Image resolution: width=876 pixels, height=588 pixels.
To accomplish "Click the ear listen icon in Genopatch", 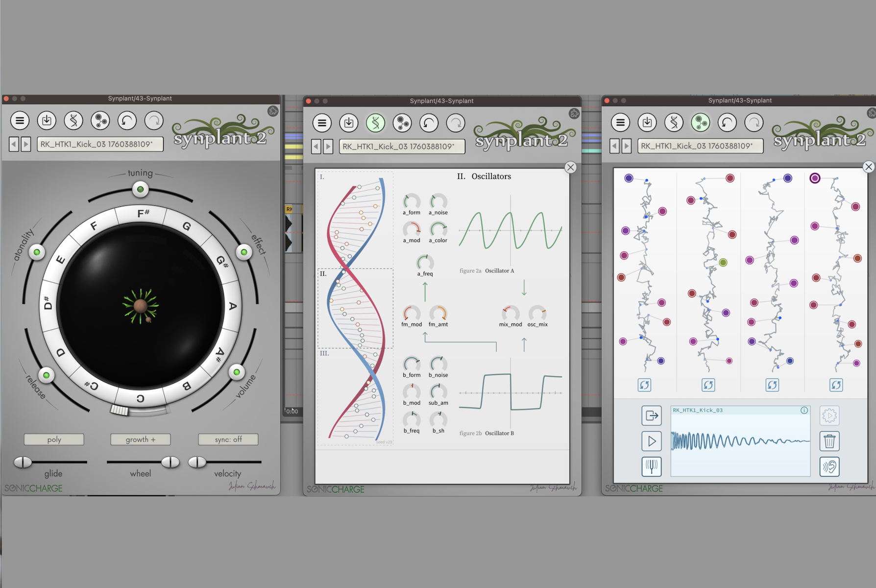I will coord(829,466).
